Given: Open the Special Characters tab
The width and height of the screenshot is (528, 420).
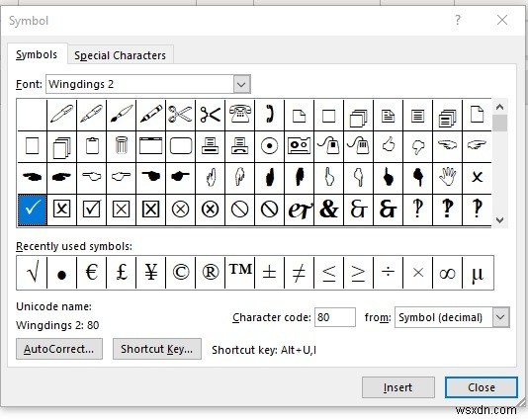Looking at the screenshot, I should pyautogui.click(x=121, y=55).
